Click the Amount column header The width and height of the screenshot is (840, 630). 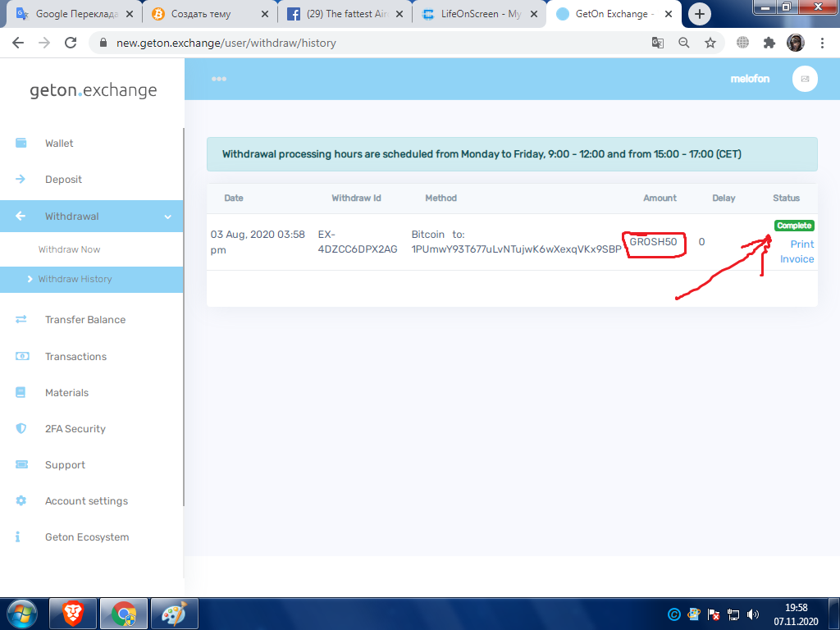pos(660,198)
